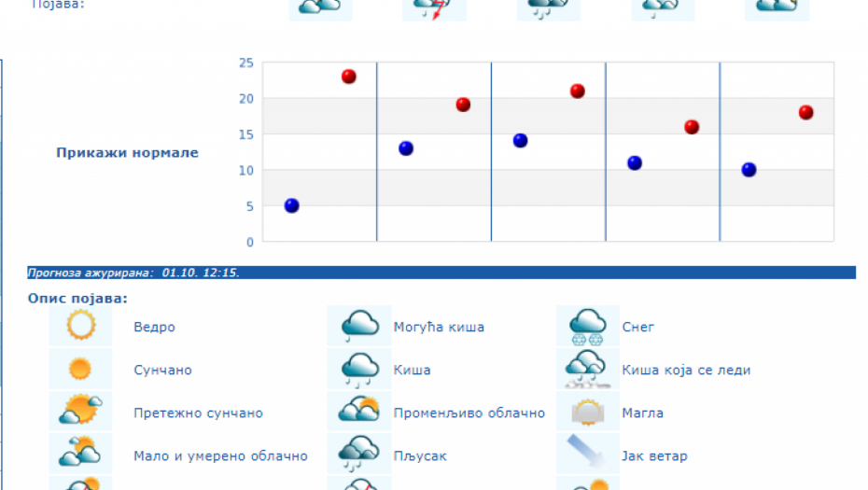Screen dimensions: 868x490
Task: Click the red dot at 23 degrees
Action: point(349,77)
